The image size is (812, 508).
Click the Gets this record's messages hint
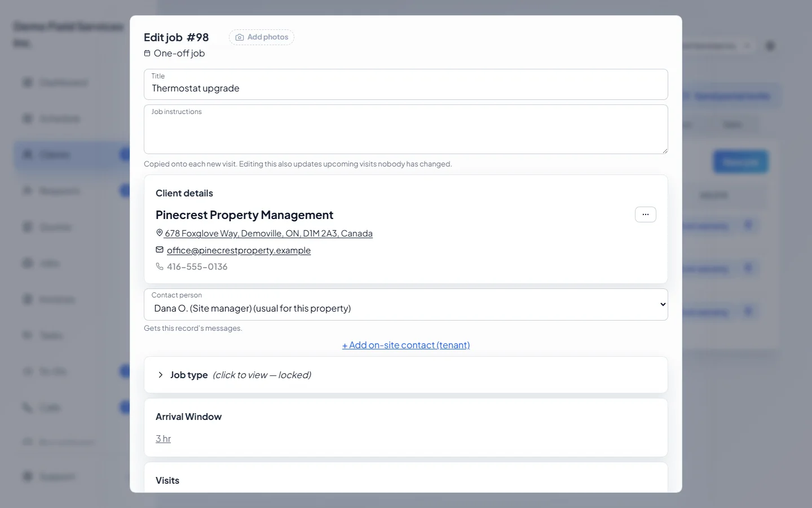click(193, 328)
